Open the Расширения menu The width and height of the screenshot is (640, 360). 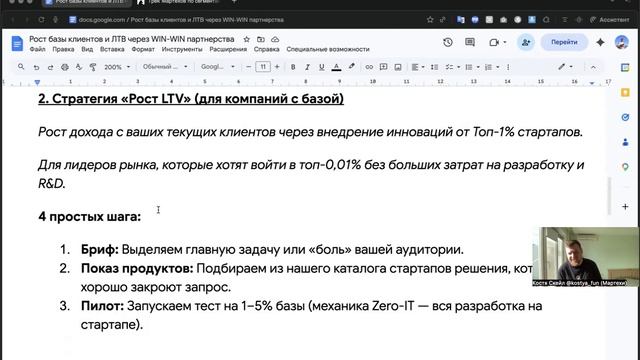[x=228, y=49]
